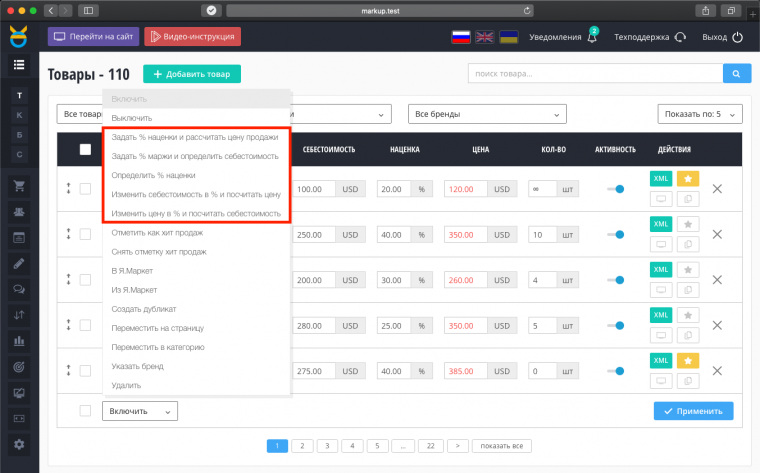Click the blue search magnifier button

tap(736, 74)
